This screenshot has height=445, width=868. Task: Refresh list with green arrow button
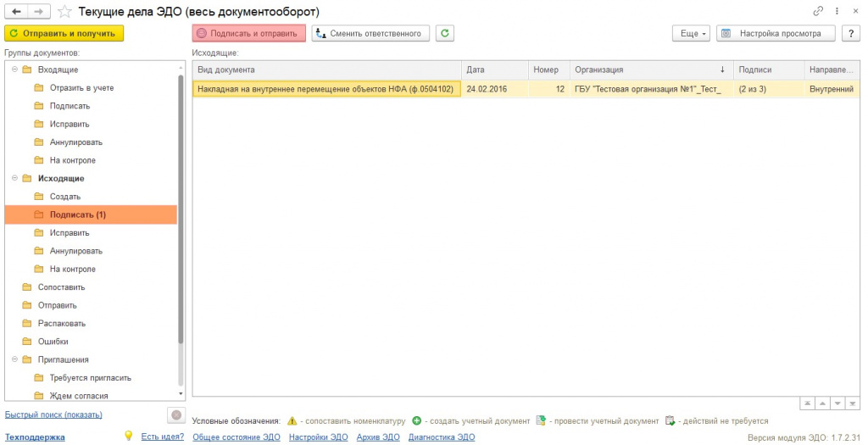[x=444, y=33]
